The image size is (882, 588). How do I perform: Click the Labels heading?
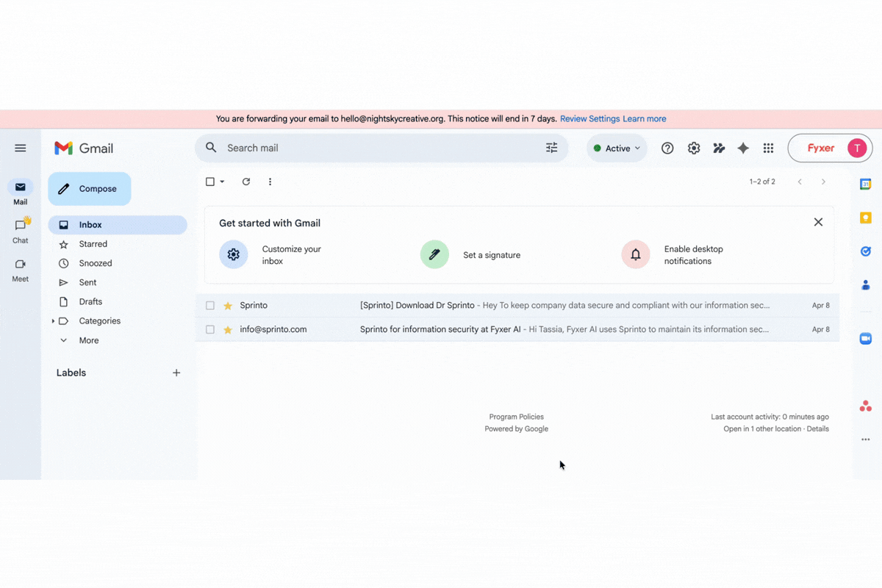71,373
